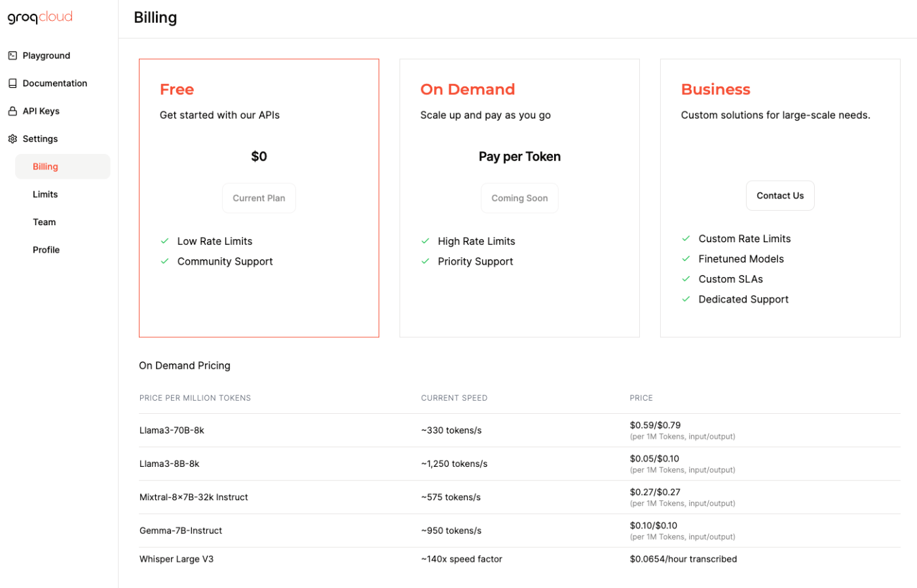Click checkmark beside Community Support
This screenshot has width=917, height=588.
(x=165, y=261)
